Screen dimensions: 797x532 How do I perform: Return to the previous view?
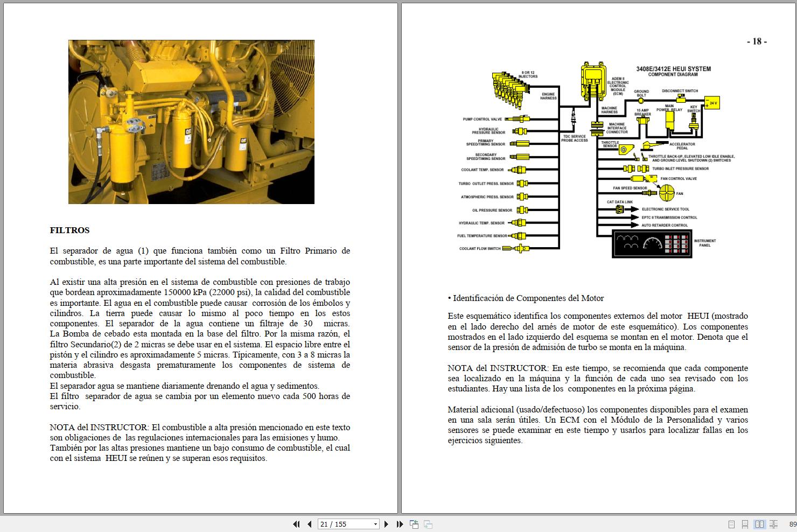pos(415,524)
